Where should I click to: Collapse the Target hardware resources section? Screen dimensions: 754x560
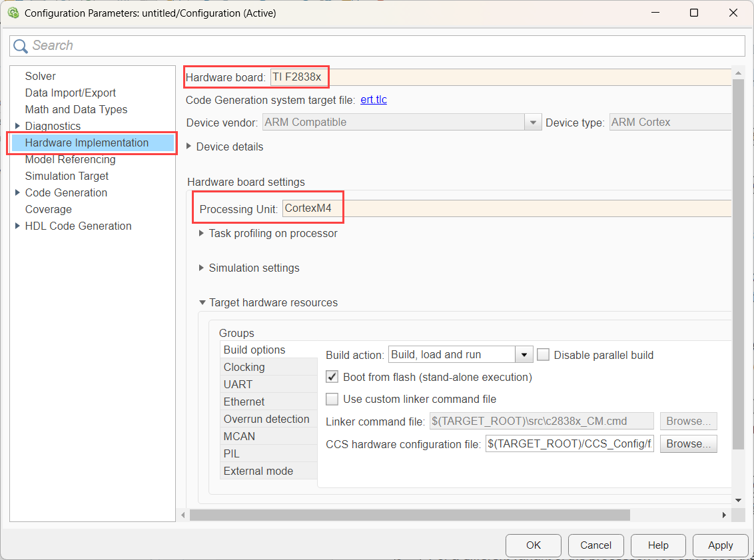coord(202,302)
